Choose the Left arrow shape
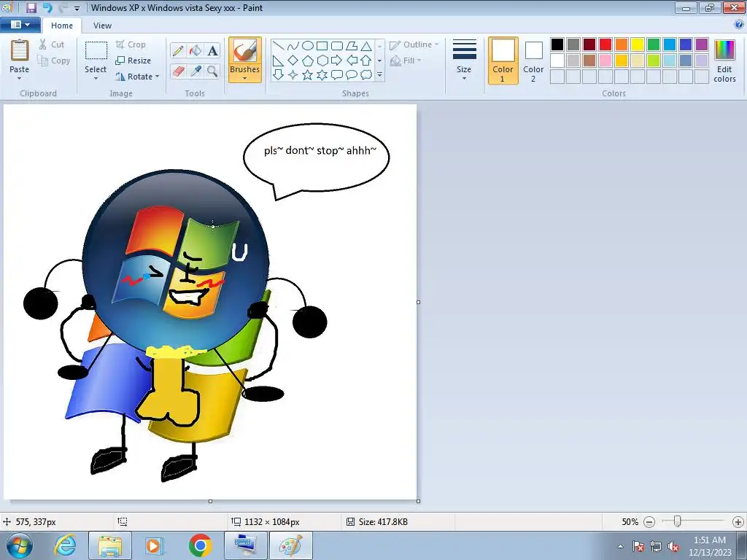Screen dimensions: 747x560 coord(352,61)
